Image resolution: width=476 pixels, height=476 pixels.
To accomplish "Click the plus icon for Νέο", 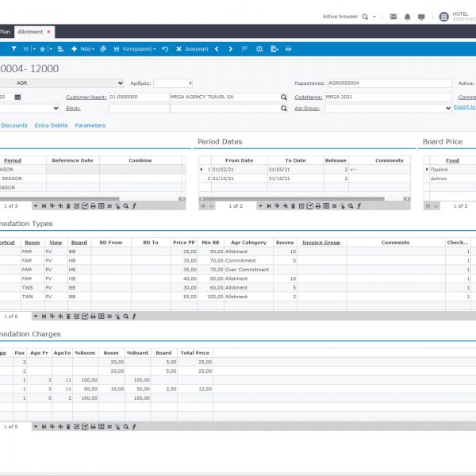I will click(x=74, y=49).
